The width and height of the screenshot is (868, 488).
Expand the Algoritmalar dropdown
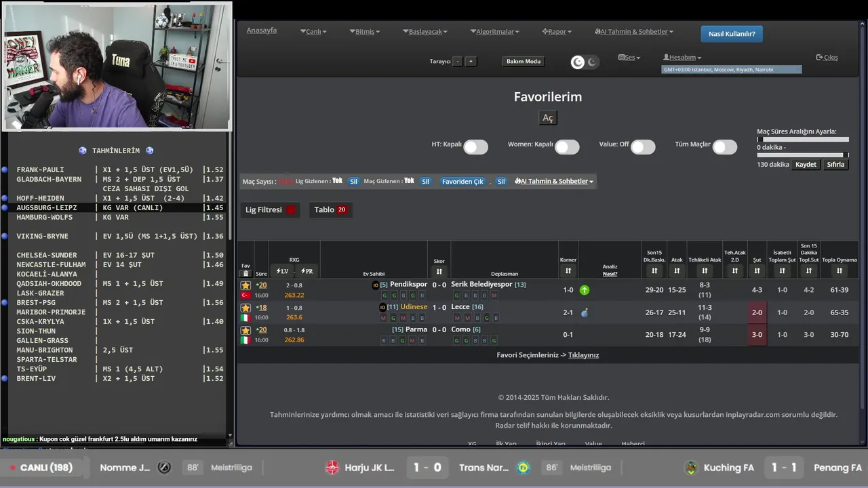tap(494, 32)
